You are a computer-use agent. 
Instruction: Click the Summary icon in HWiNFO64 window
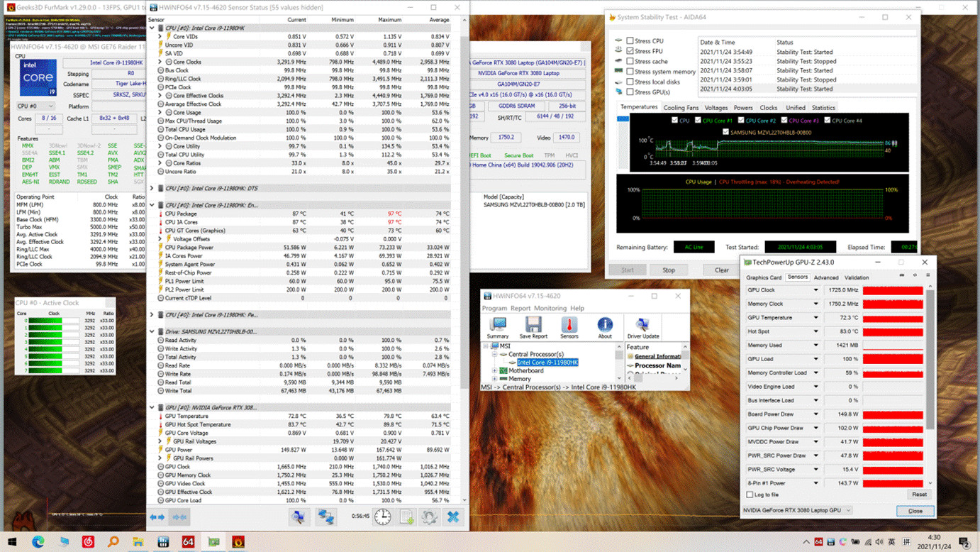[x=498, y=327]
